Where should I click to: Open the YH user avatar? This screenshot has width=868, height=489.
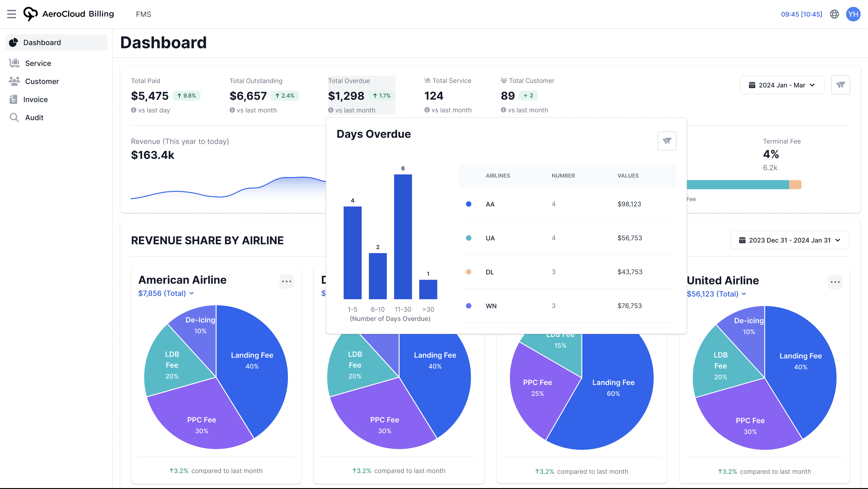point(853,14)
